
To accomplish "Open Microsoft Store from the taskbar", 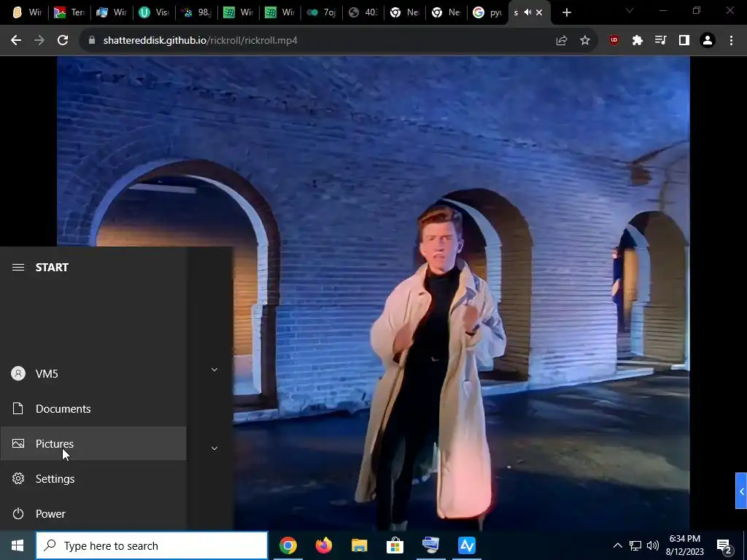I will tap(395, 545).
